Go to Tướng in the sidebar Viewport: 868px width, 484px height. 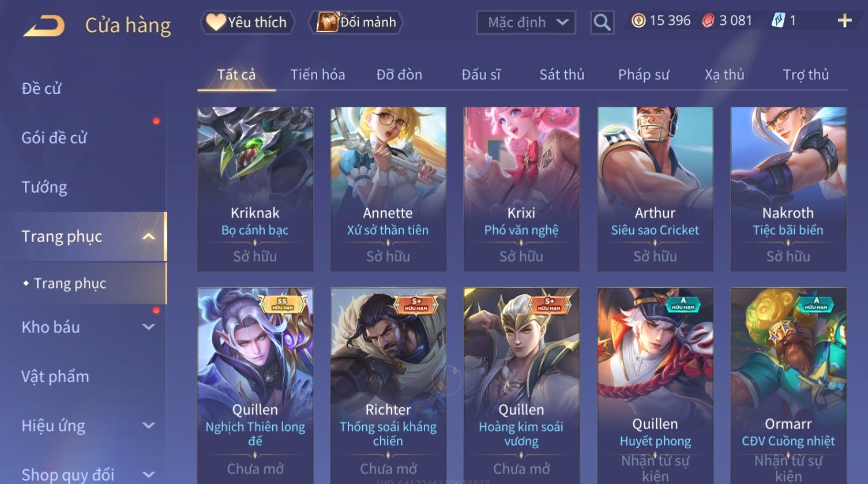(44, 187)
